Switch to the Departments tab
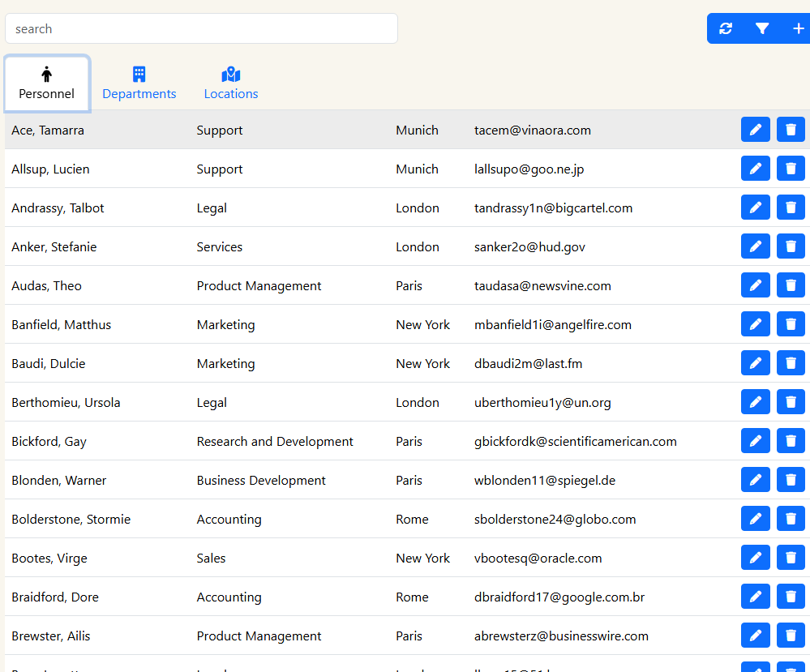This screenshot has width=810, height=672. pos(139,83)
